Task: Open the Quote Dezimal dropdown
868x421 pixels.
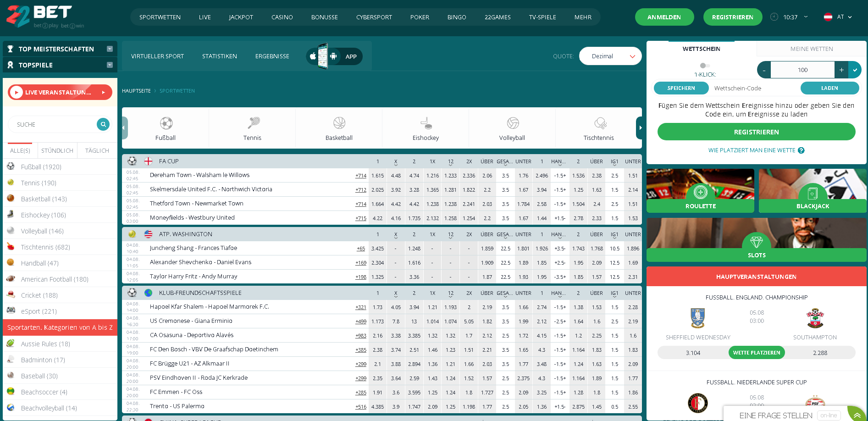Action: [x=610, y=56]
